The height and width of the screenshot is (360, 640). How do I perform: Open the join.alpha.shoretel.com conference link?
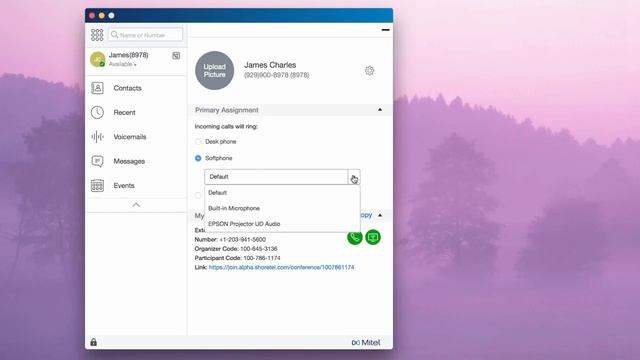282,267
